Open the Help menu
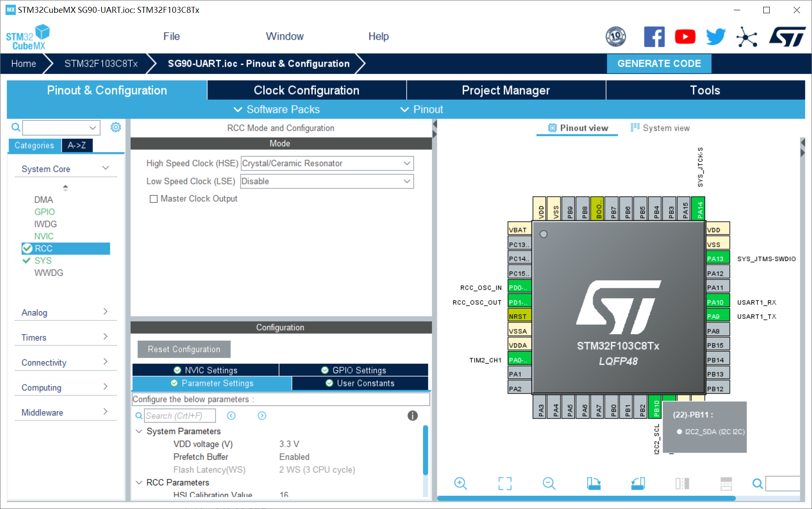 click(378, 36)
